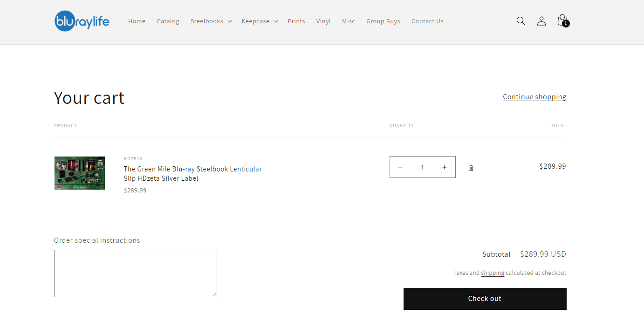Open the Misc menu item

[349, 21]
